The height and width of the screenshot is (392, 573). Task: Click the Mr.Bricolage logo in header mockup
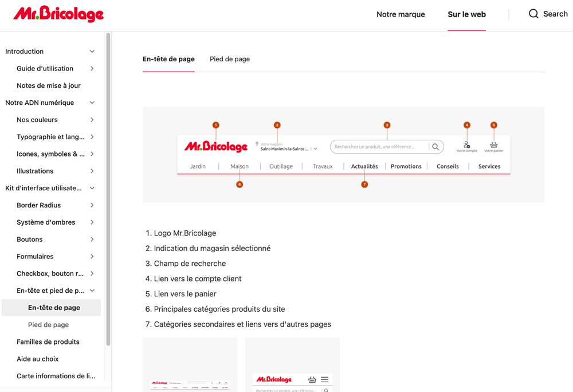[216, 147]
